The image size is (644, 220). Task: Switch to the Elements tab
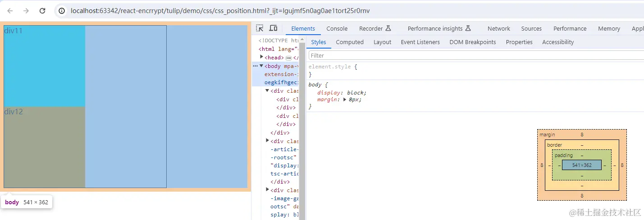tap(303, 28)
